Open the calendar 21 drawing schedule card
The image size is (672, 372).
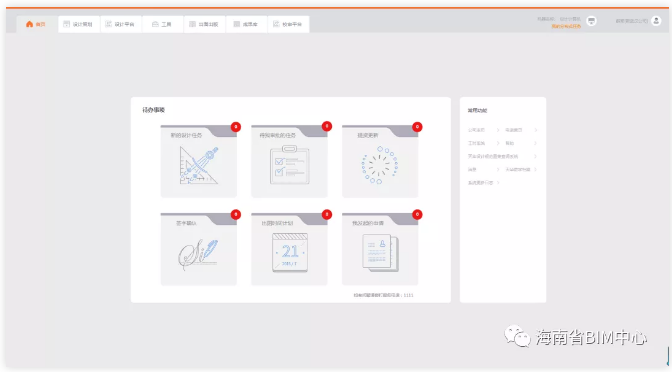coord(289,249)
